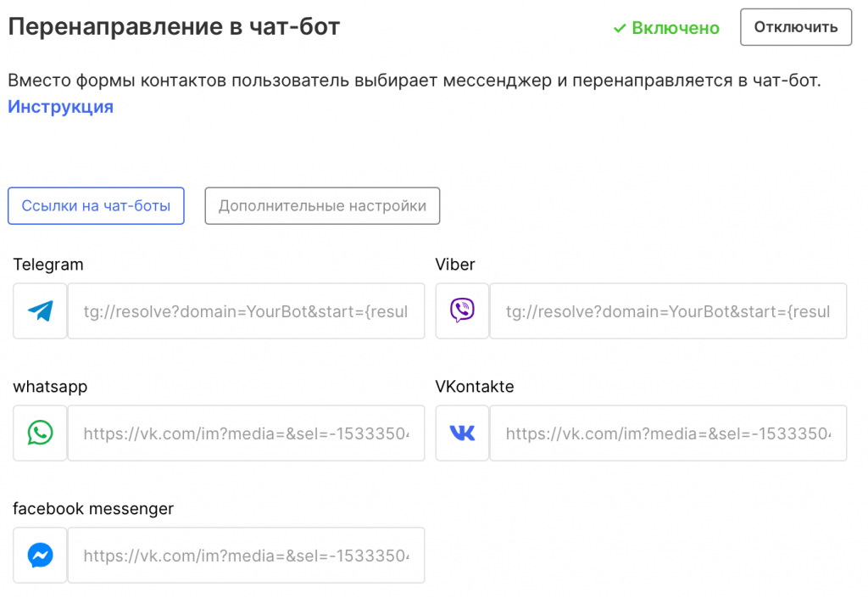Screen dimensions: 868x598
Task: Click the purple Viber icon
Action: pos(462,311)
